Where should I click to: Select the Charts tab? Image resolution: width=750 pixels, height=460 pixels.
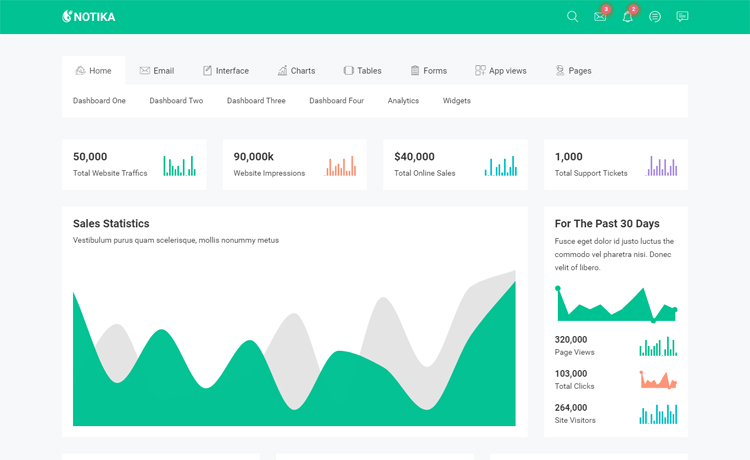296,71
